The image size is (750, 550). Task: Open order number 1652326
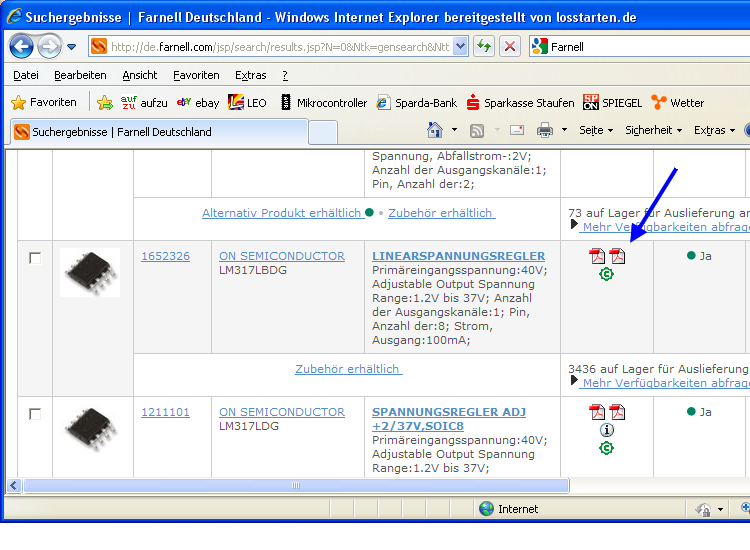click(165, 256)
